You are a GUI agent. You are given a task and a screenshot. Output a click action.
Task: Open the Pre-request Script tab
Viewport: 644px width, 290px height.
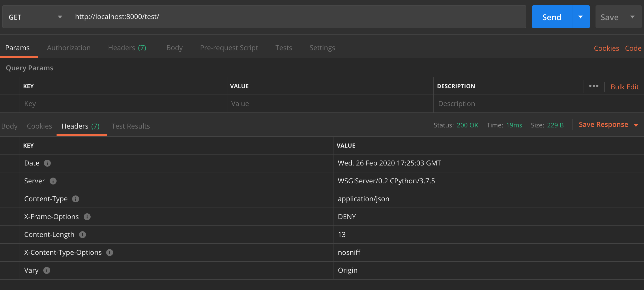(229, 48)
